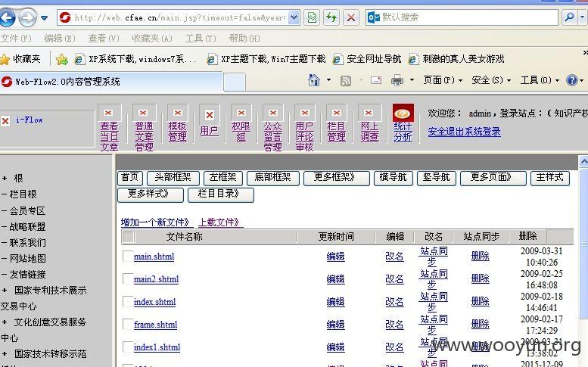Open 网上调查 in the CMS toolbar
The height and width of the screenshot is (367, 588).
[369, 123]
